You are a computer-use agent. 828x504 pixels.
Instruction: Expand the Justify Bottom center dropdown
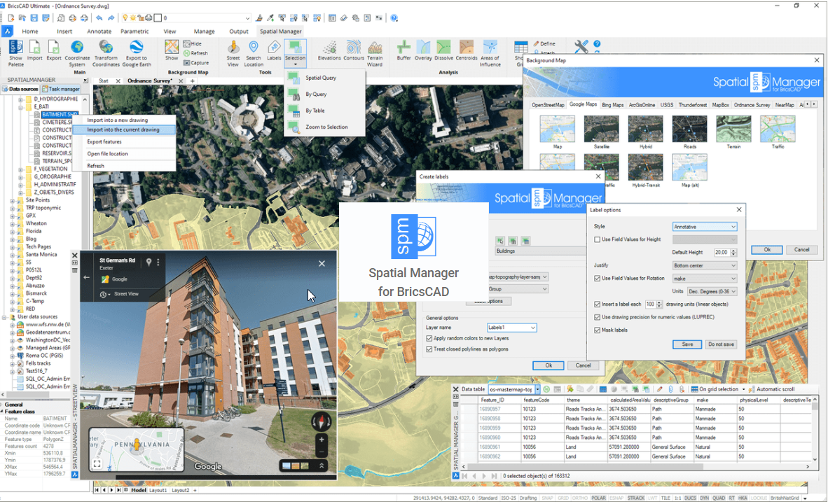704,266
